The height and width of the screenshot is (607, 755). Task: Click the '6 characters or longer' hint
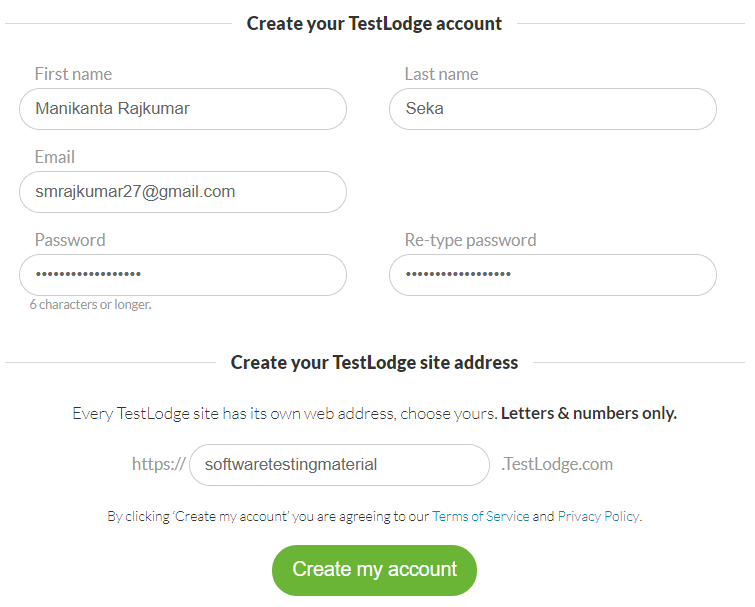click(x=91, y=305)
